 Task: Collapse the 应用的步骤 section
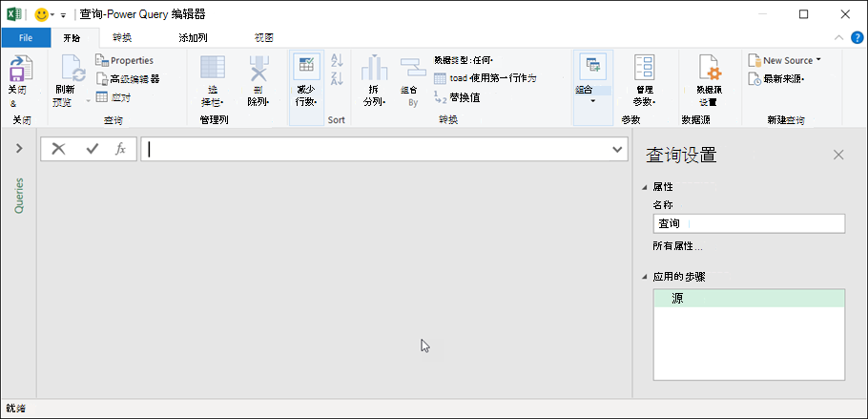click(x=645, y=277)
